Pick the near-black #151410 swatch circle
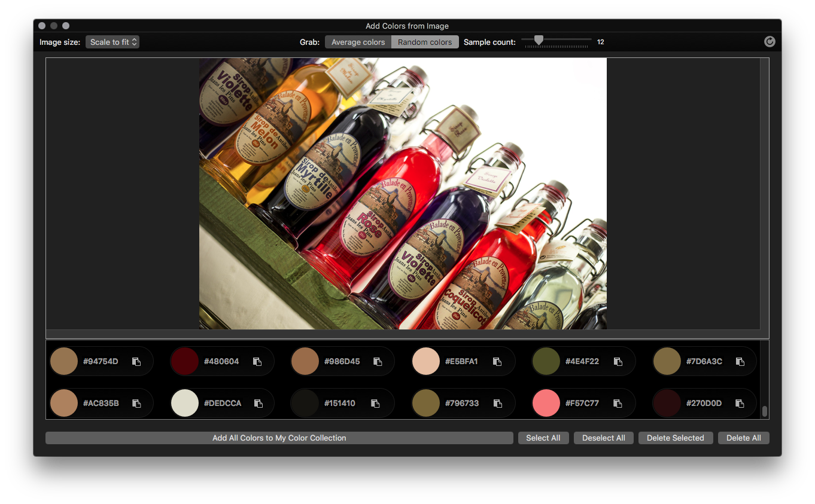 [305, 403]
